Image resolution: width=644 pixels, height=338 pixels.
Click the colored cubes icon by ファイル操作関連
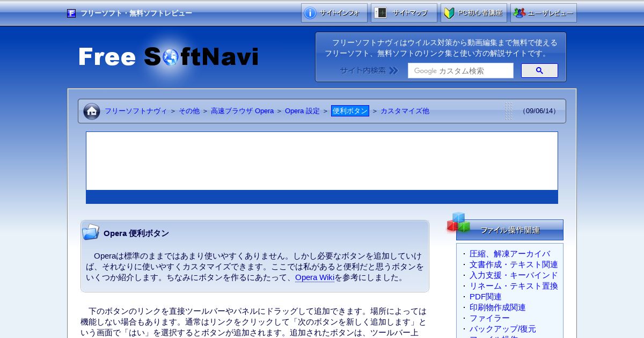[458, 223]
